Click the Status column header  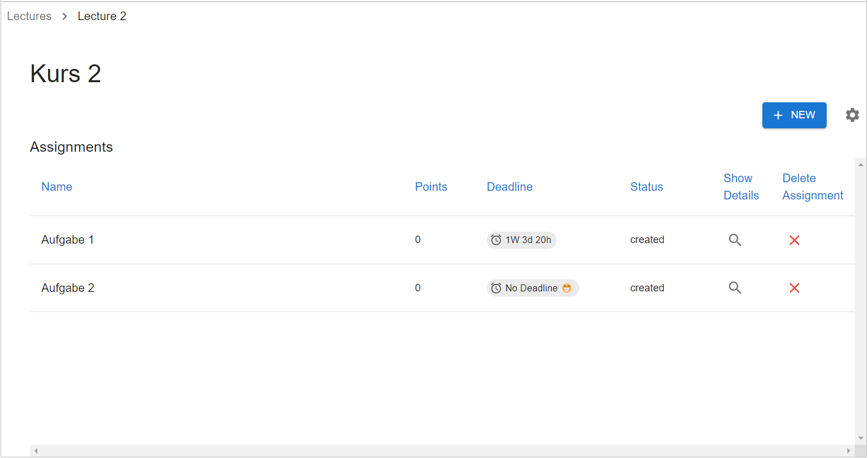(x=646, y=187)
